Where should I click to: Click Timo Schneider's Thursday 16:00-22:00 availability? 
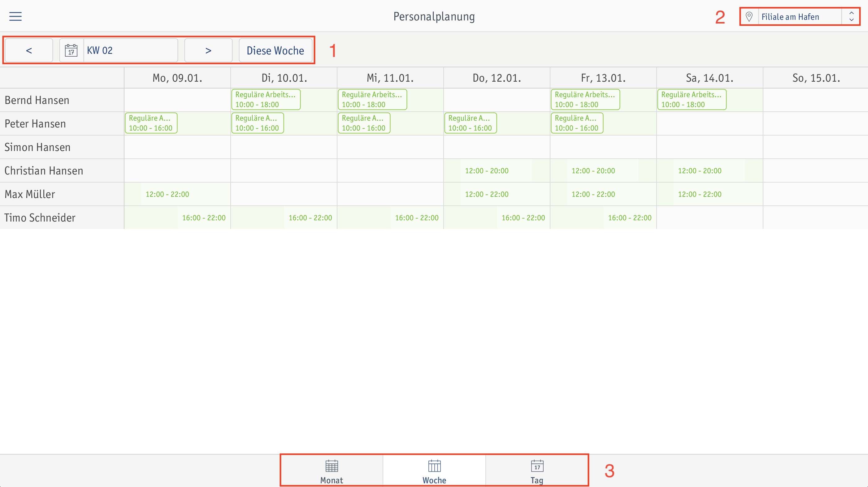click(523, 218)
